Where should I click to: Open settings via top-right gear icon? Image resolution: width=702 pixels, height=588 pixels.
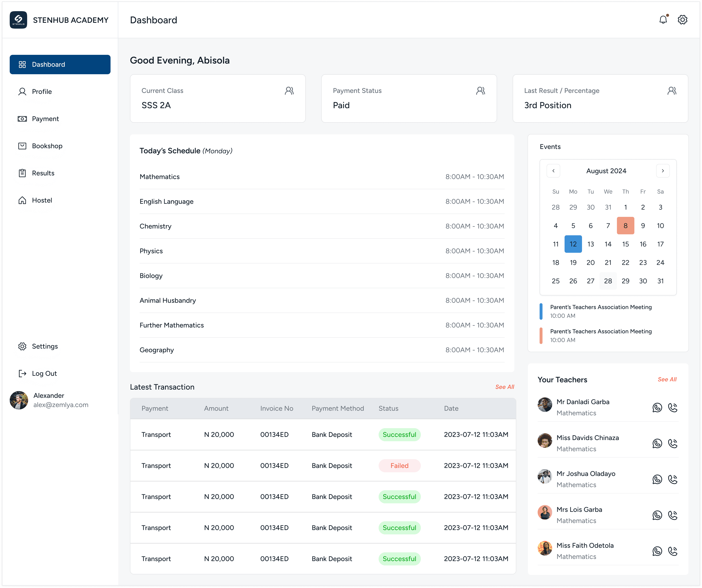click(682, 20)
